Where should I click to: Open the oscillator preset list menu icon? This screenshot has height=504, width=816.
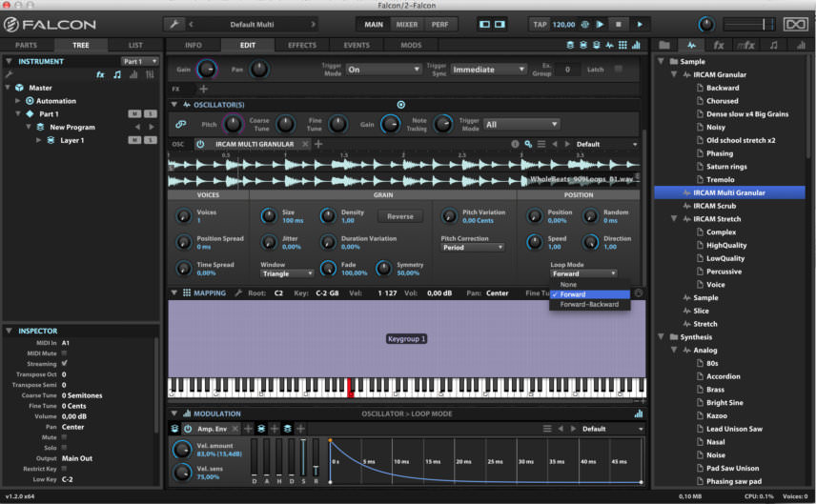pos(541,144)
